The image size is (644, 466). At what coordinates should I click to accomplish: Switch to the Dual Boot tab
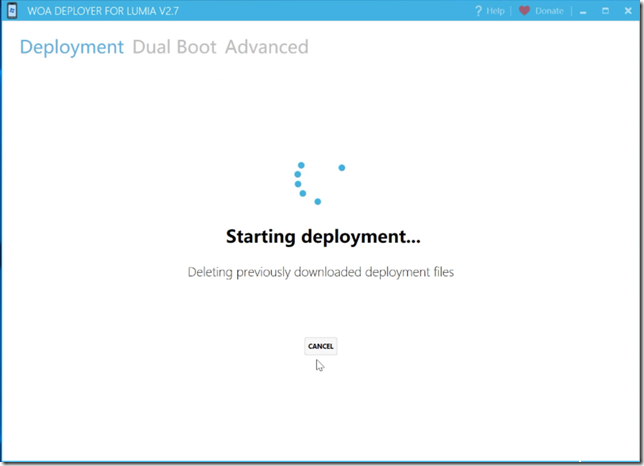click(174, 47)
